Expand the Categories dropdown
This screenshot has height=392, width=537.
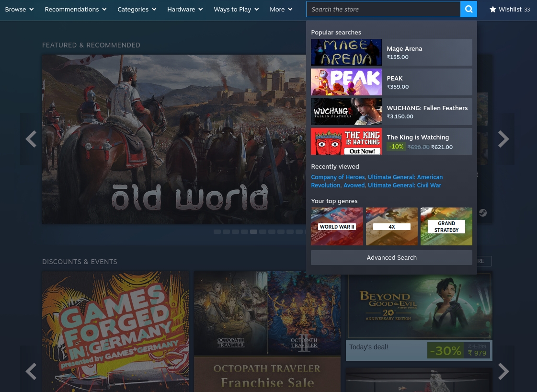[x=137, y=9]
